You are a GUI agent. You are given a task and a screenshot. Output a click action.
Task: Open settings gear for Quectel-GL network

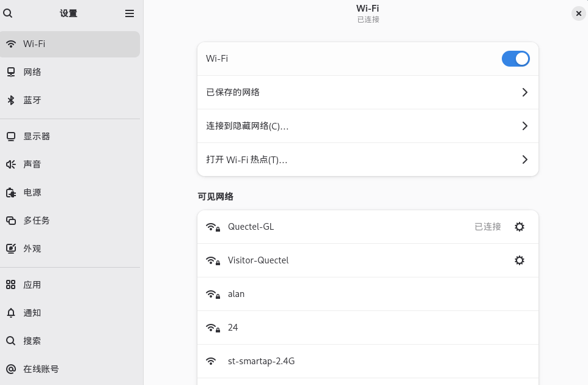pos(519,227)
